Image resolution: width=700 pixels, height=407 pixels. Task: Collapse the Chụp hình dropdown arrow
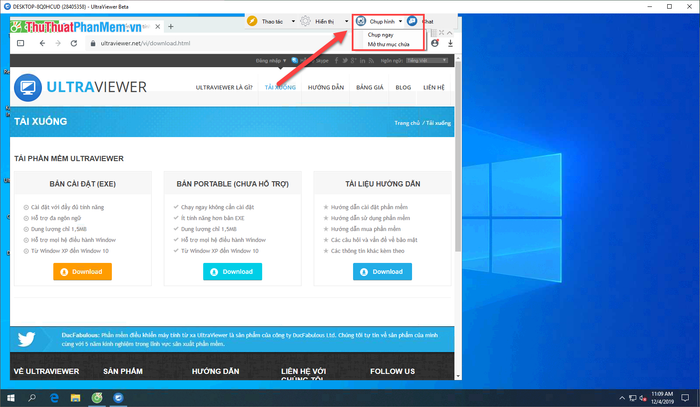click(400, 21)
